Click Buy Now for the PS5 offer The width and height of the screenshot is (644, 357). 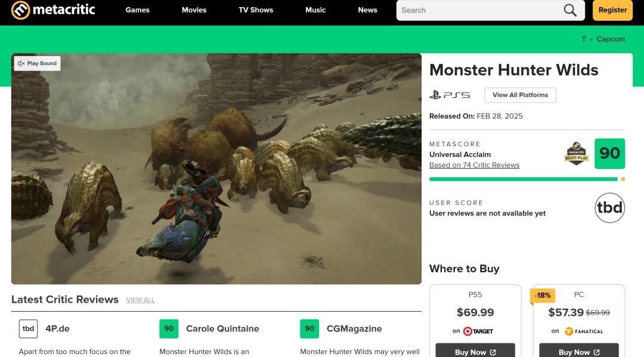coord(475,352)
